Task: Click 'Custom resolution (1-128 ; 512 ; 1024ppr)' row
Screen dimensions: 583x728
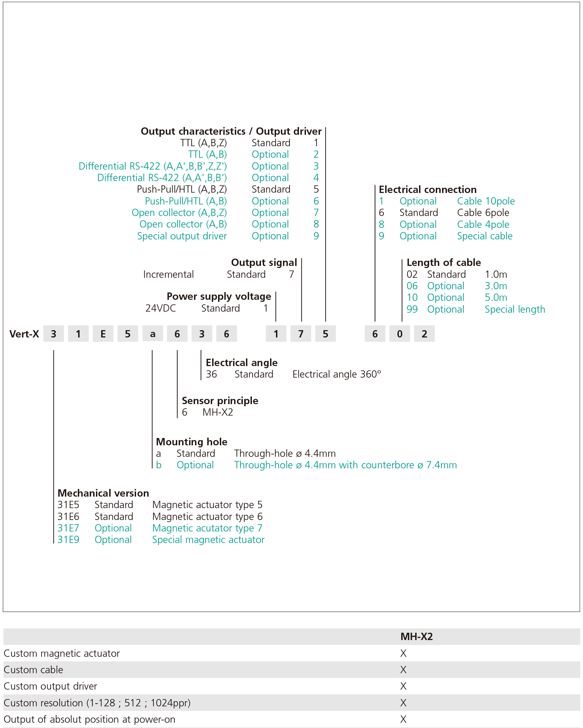Action: click(x=292, y=703)
